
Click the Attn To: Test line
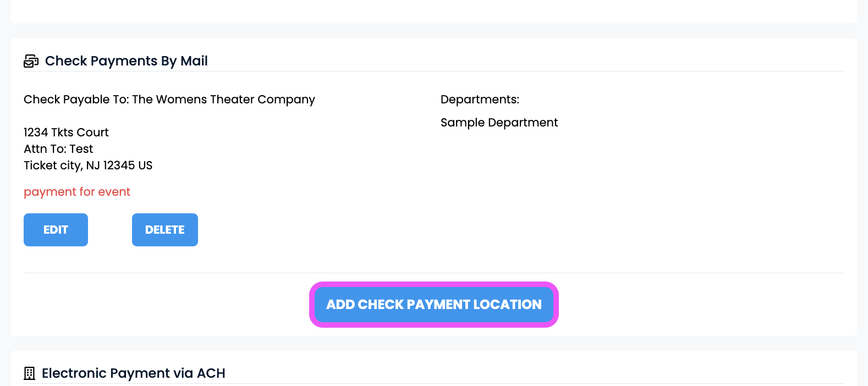click(x=58, y=149)
